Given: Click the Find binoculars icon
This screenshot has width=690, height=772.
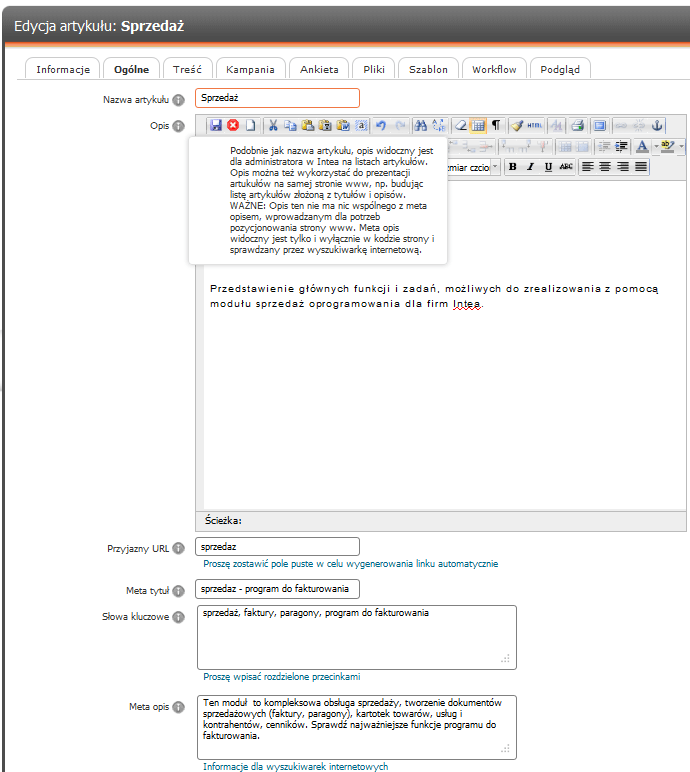Looking at the screenshot, I should coord(420,125).
